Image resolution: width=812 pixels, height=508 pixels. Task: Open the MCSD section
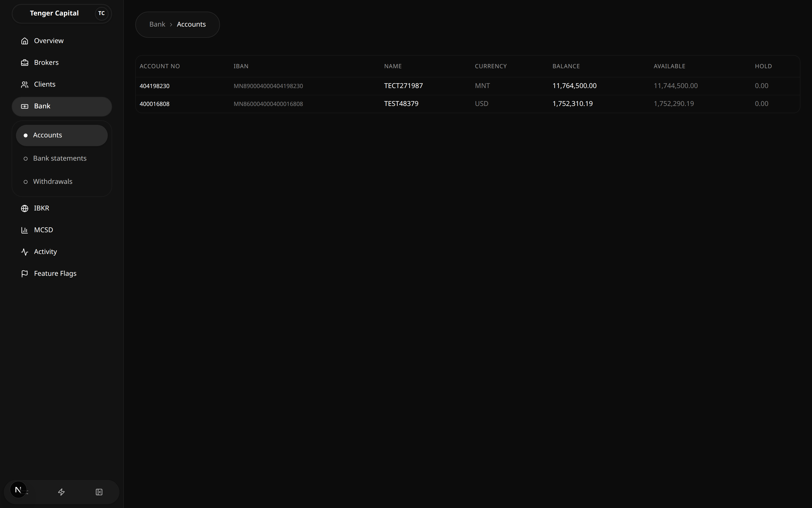pos(62,230)
